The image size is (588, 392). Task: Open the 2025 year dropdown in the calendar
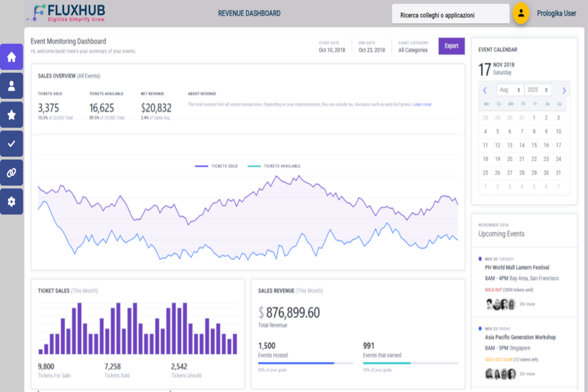[538, 90]
